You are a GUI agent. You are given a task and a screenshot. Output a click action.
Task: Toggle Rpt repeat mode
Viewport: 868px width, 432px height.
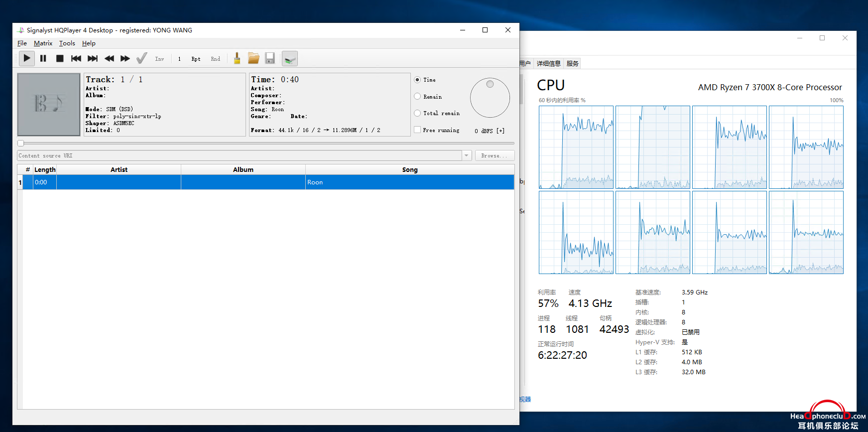click(196, 59)
